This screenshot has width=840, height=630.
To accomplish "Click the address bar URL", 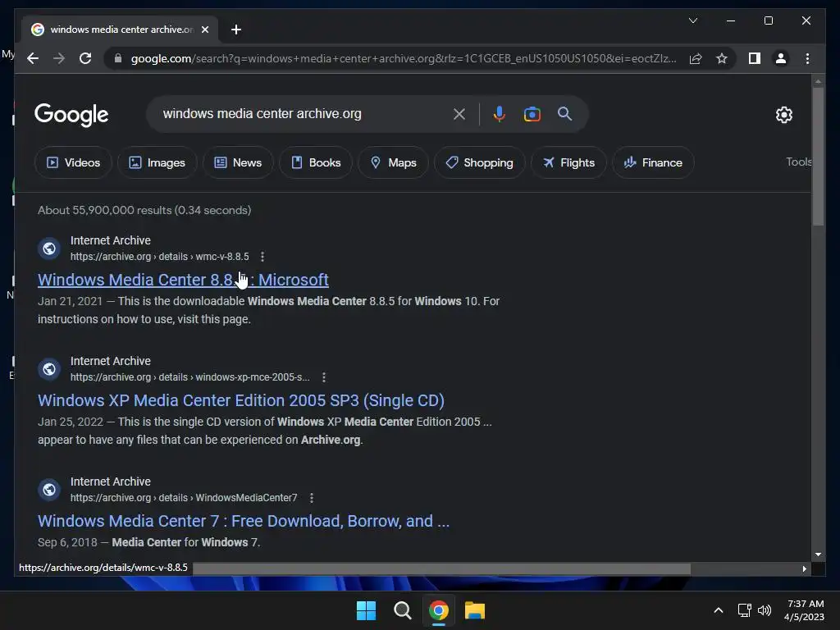I will 404,58.
